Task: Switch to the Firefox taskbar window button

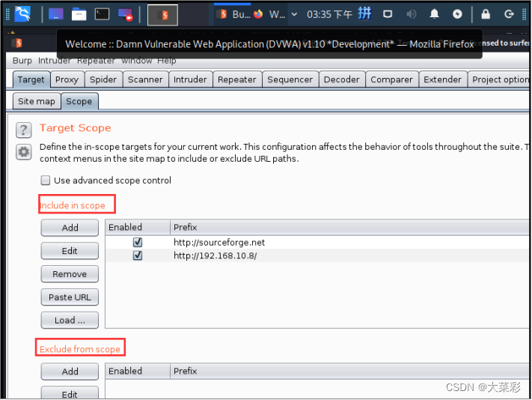Action: click(x=269, y=14)
